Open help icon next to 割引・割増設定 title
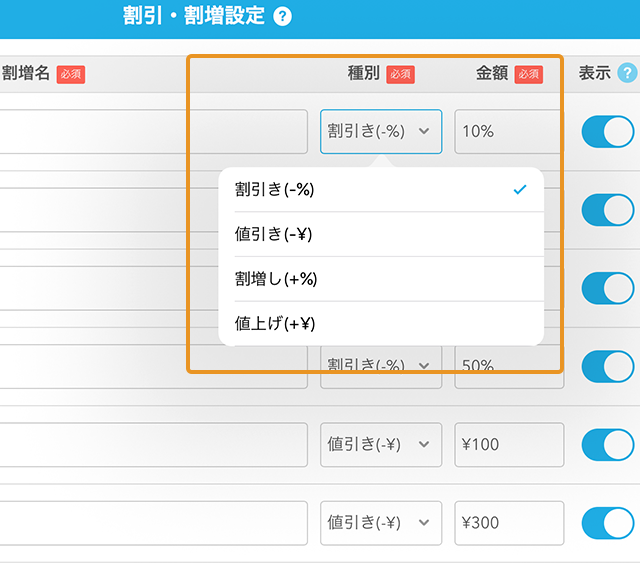This screenshot has height=571, width=640. point(282,17)
